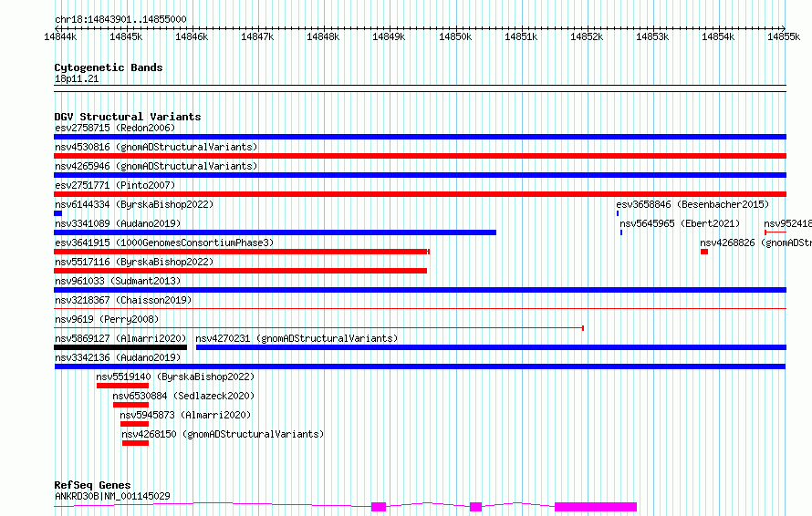Click the 18p11.21 band label

click(77, 78)
